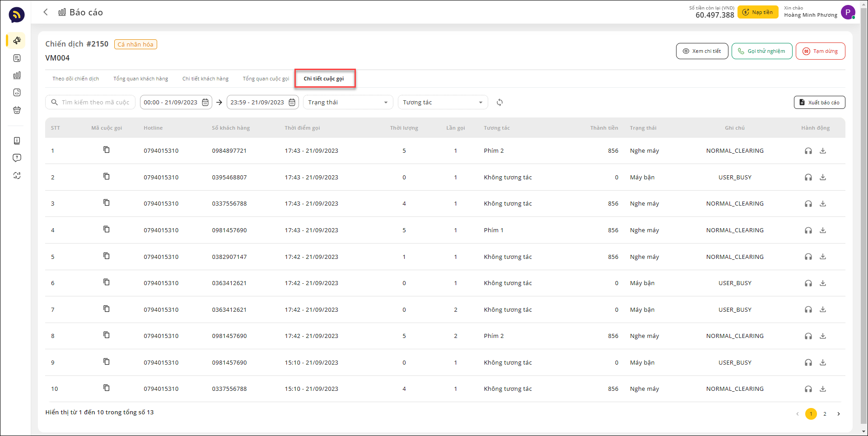
Task: Download recording for row 10 call
Action: (823, 389)
